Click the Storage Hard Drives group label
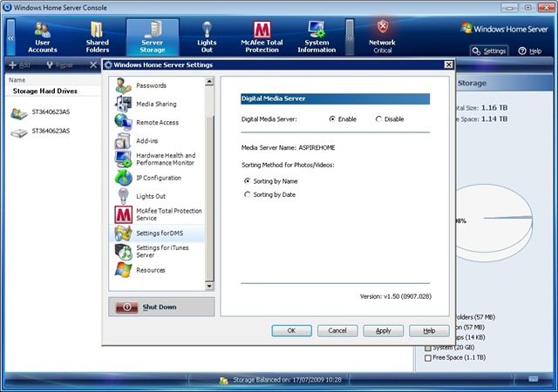The image size is (558, 392). click(44, 91)
